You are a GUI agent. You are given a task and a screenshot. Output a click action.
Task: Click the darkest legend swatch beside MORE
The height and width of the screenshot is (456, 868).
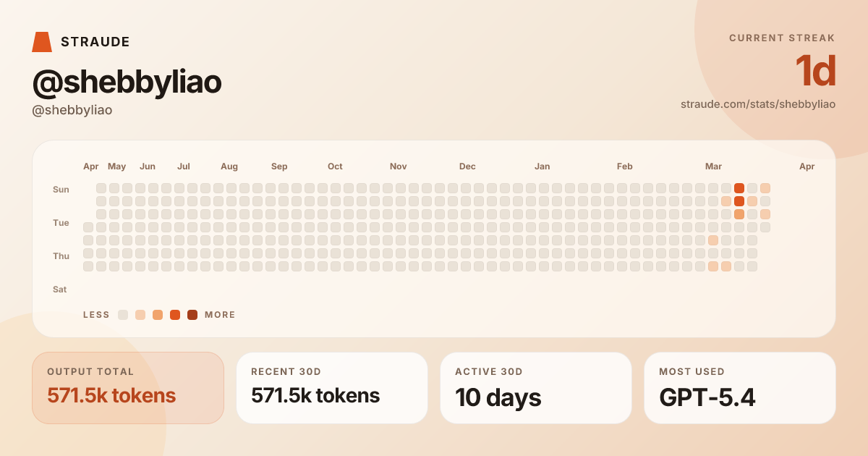pyautogui.click(x=192, y=315)
